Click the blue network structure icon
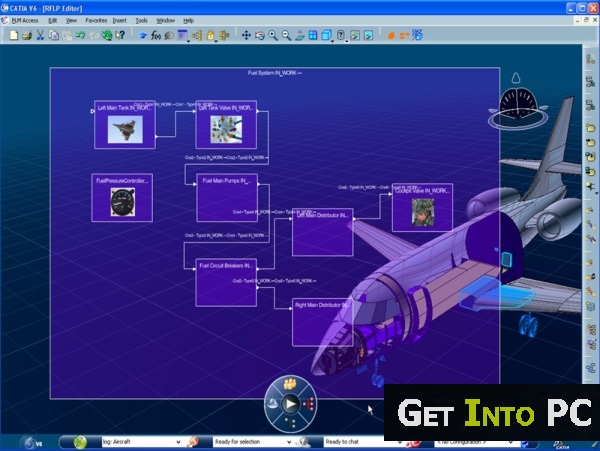 click(417, 36)
